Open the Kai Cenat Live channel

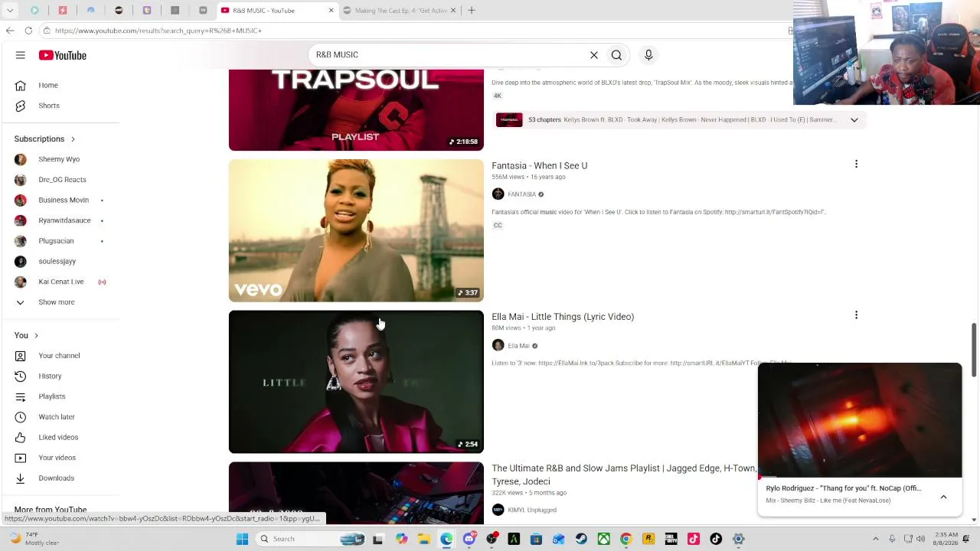coord(61,282)
